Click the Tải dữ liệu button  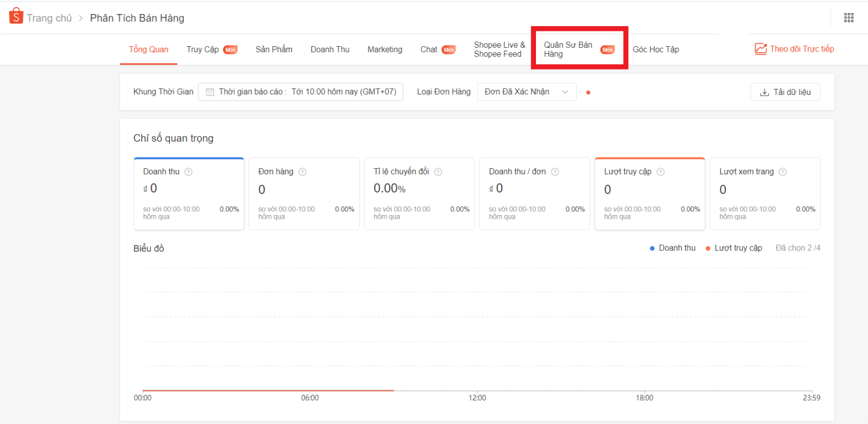[x=785, y=92]
